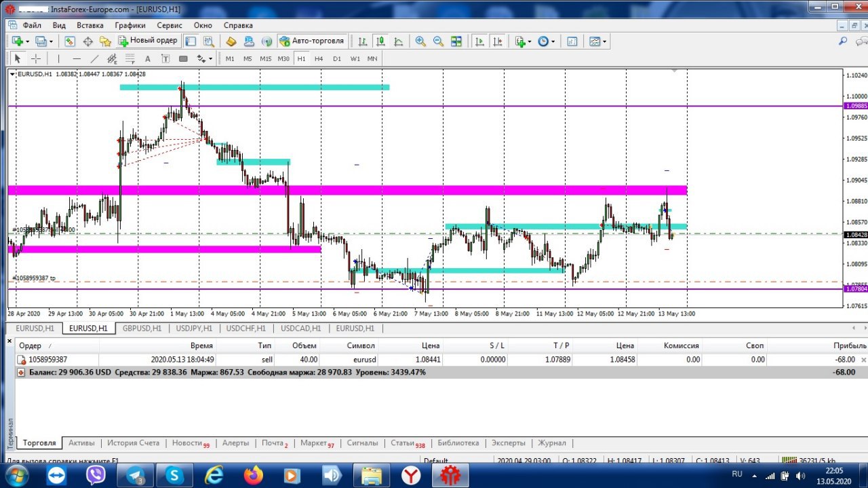Open the Market Watch window icon
The height and width of the screenshot is (488, 868).
70,41
